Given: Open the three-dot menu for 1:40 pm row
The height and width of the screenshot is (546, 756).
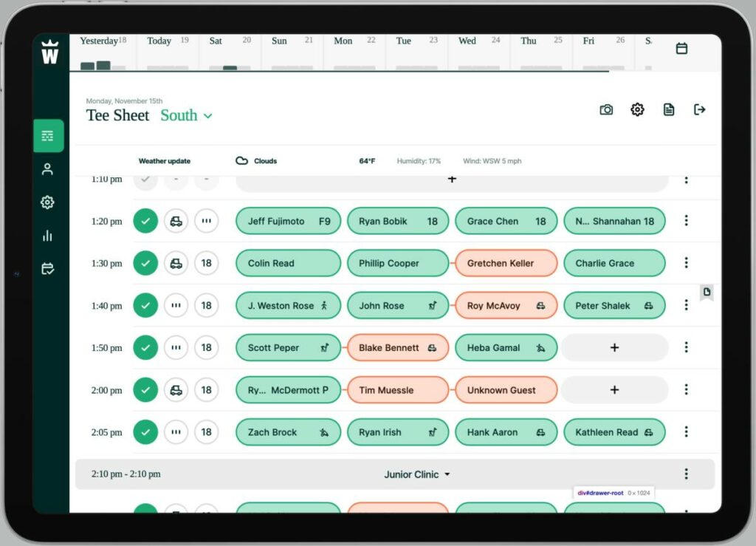Looking at the screenshot, I should [x=686, y=305].
